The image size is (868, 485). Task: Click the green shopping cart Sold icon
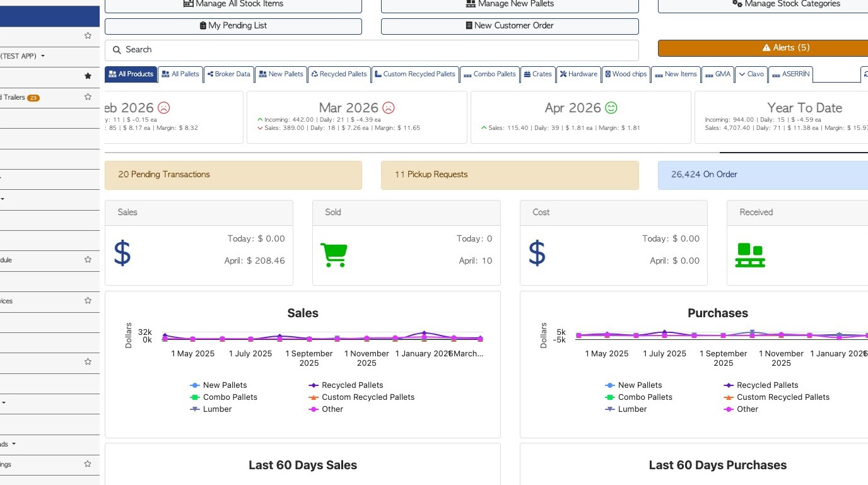(x=334, y=255)
